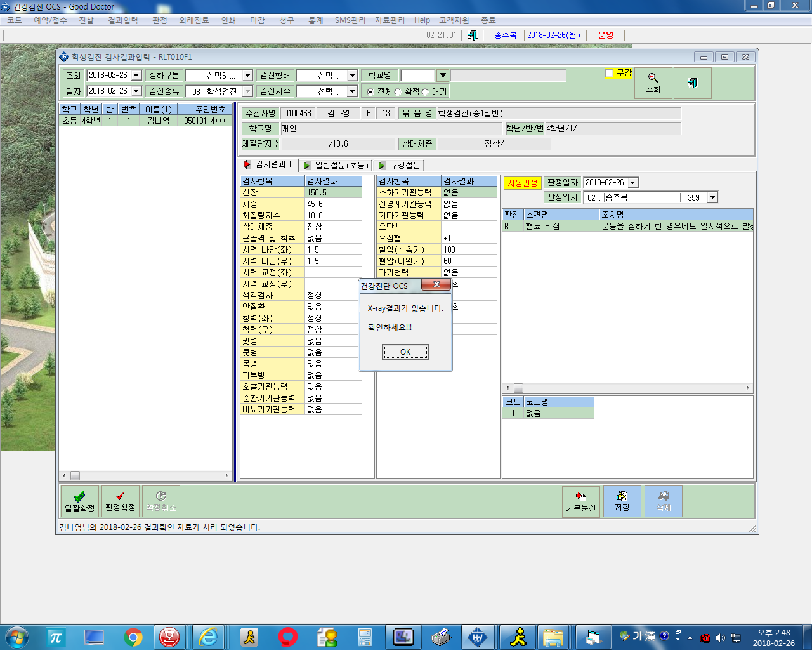The image size is (812, 660).
Task: Open the 결과입력 menu
Action: (123, 20)
